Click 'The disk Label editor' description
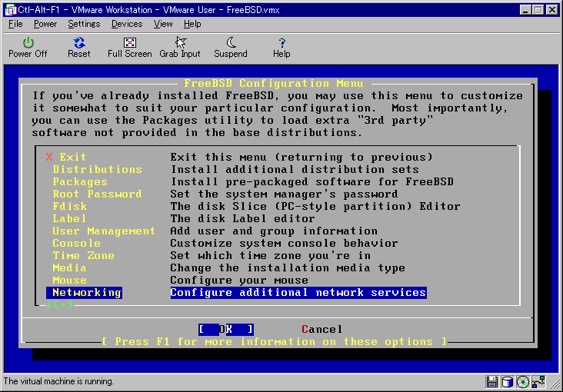Viewport: 563px width, 392px height. tap(242, 218)
